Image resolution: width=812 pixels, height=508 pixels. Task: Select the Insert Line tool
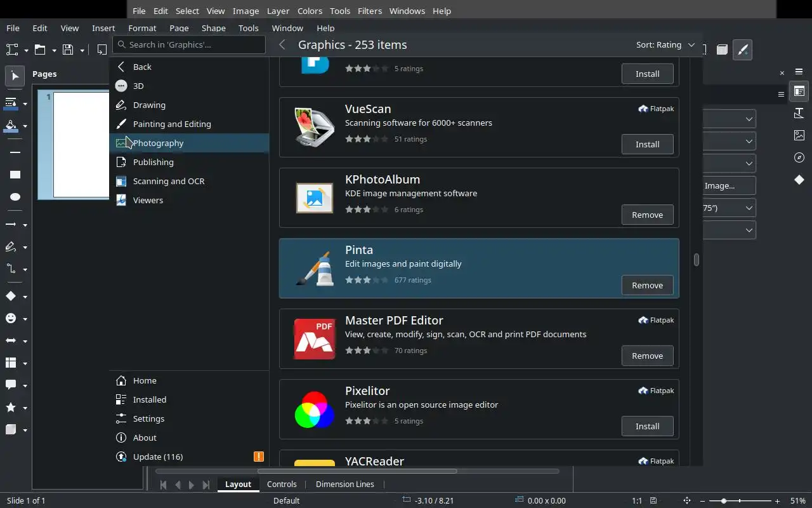[x=15, y=152]
